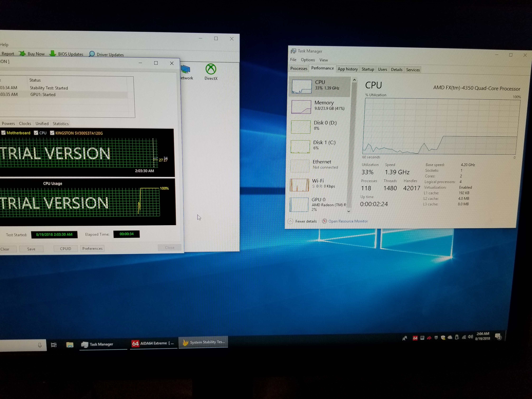Toggle the CPU temperature checkbox
Viewport: 532px width, 399px height.
[x=36, y=133]
